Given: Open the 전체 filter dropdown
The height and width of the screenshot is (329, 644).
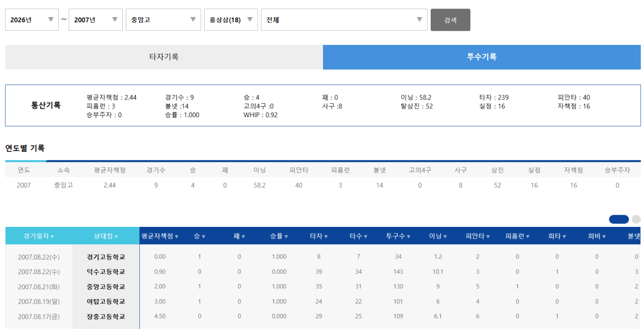Looking at the screenshot, I should coord(344,20).
